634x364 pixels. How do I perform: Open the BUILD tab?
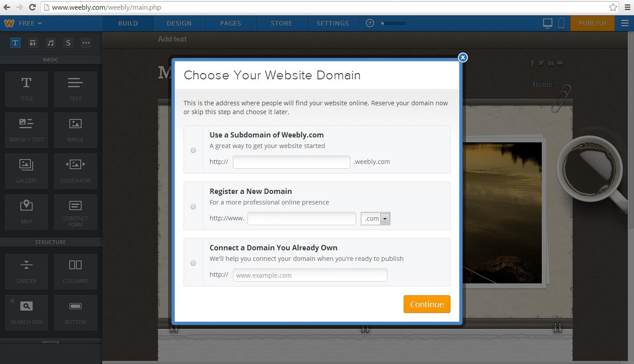pos(128,23)
